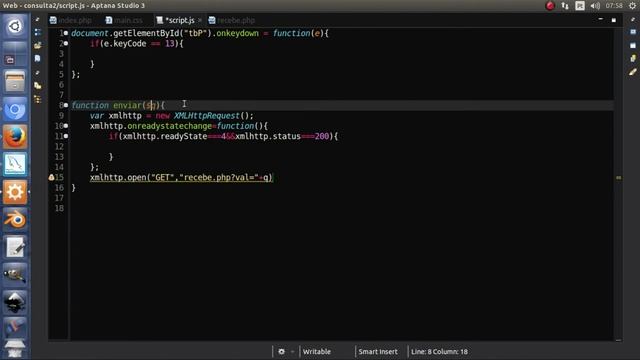Switch to the orange Aptana Studio launcher icon

coord(15,192)
